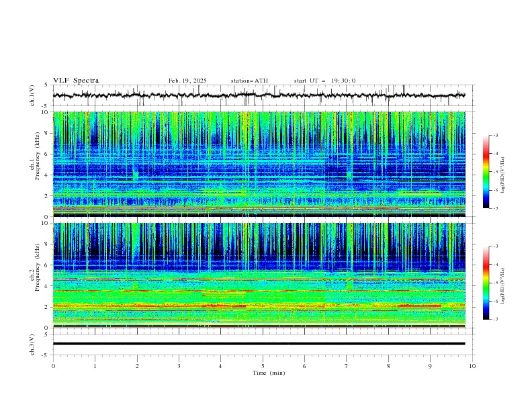Click the lower colorbar "log(PSD)(V²/Hz)" label

point(502,285)
